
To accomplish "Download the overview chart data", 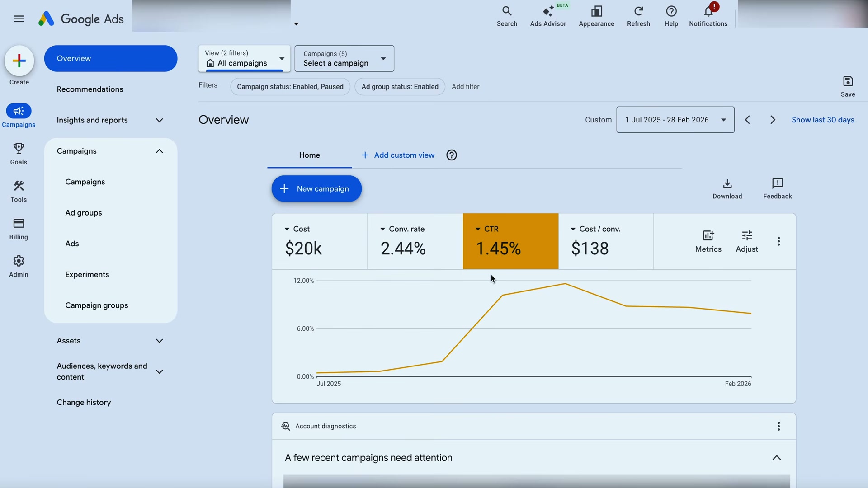I will pos(727,188).
